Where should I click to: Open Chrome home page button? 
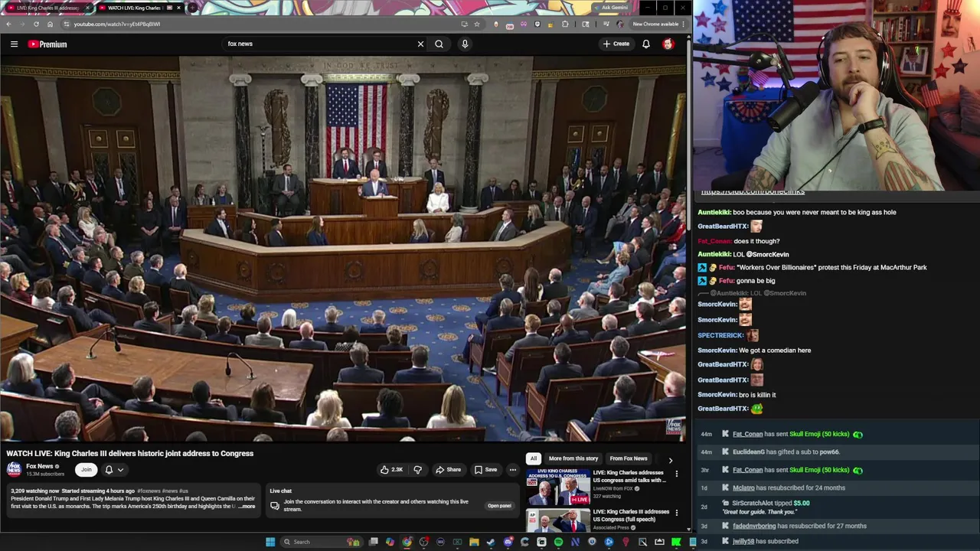tap(51, 24)
